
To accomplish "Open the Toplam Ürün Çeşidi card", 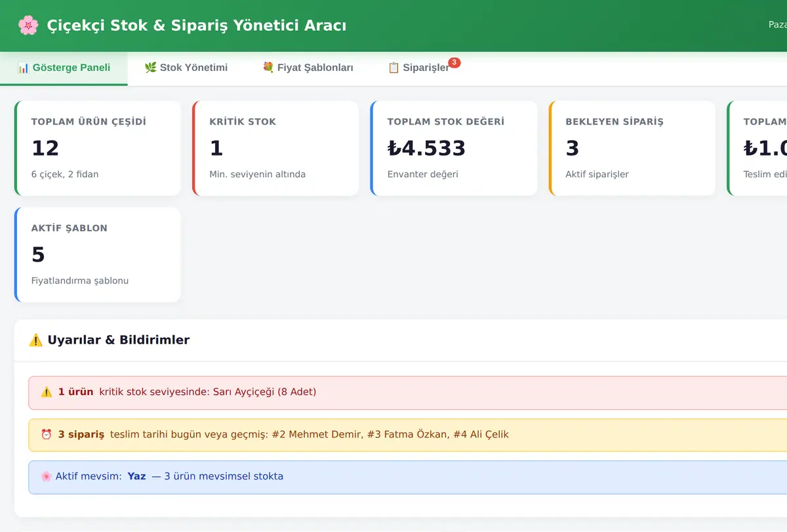I will coord(98,148).
